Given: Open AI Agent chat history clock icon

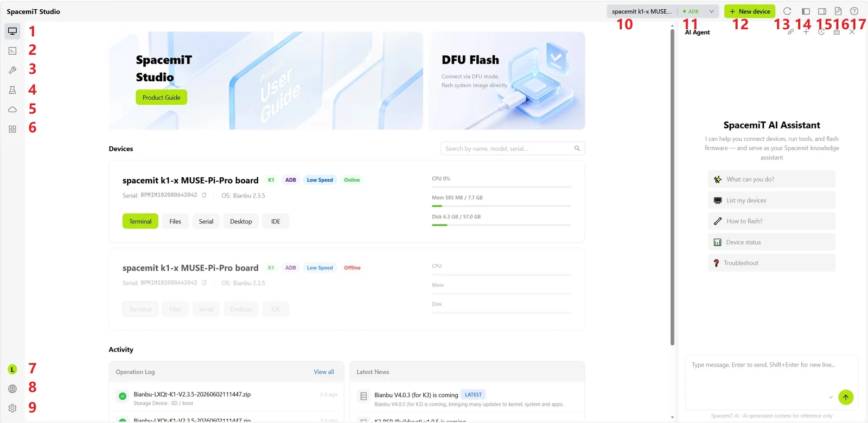Looking at the screenshot, I should (821, 32).
